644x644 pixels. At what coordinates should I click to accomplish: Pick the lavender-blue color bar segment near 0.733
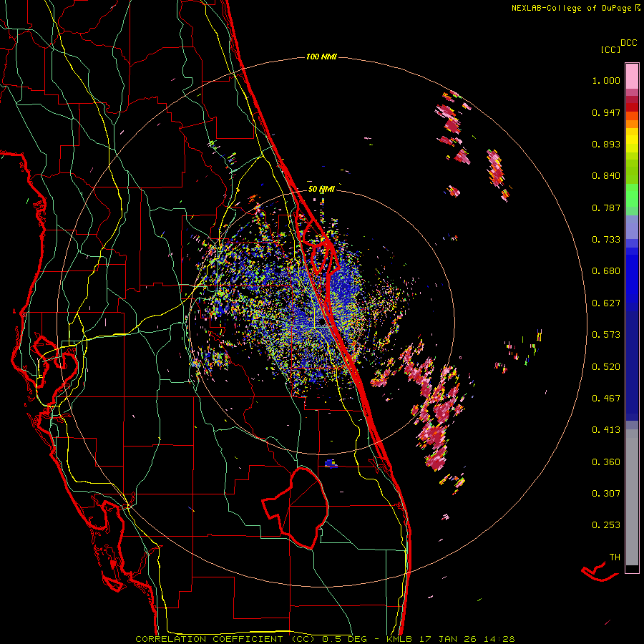632,227
